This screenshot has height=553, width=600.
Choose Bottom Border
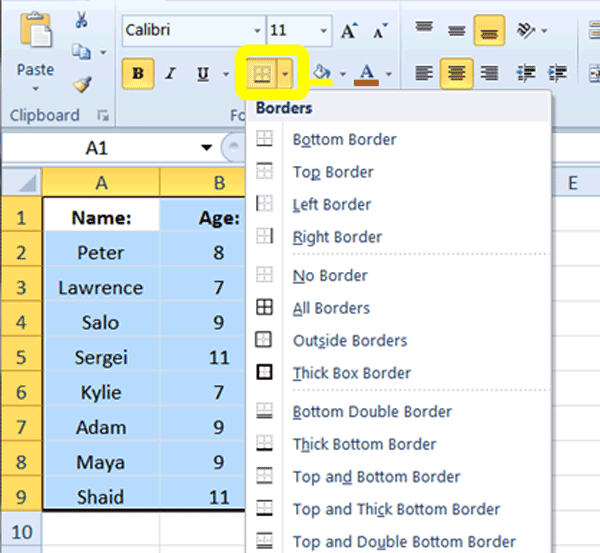point(398,139)
